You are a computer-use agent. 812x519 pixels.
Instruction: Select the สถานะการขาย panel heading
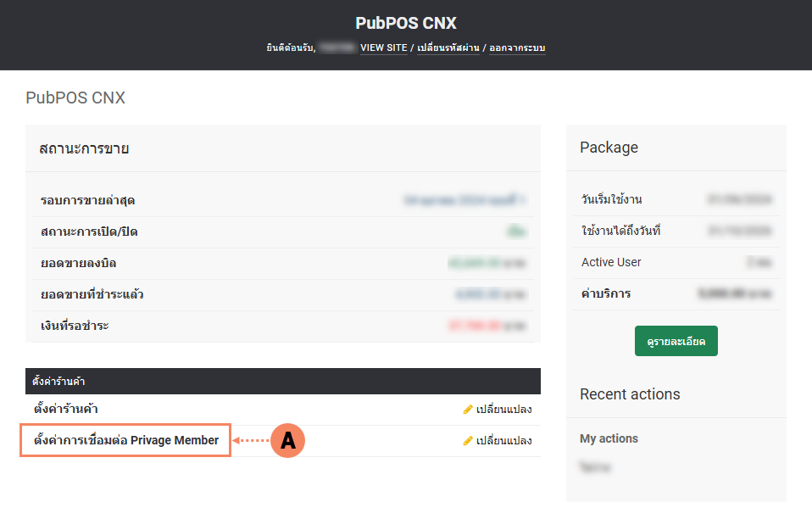click(84, 148)
